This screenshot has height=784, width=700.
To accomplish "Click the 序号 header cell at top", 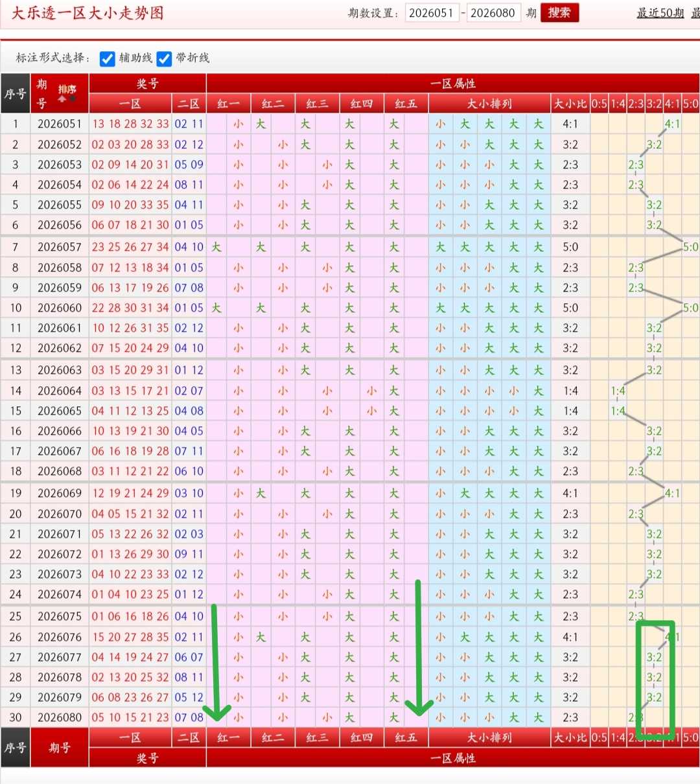I will tap(16, 94).
